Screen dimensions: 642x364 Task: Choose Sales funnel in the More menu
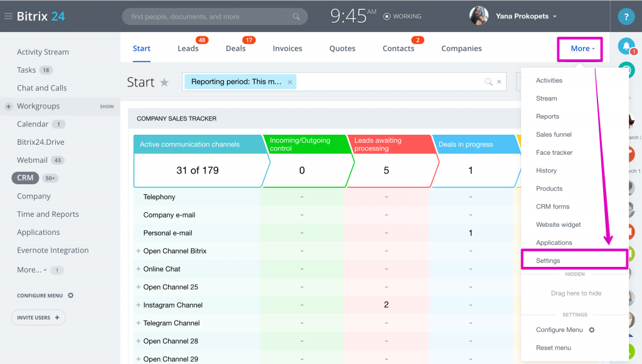pos(554,135)
